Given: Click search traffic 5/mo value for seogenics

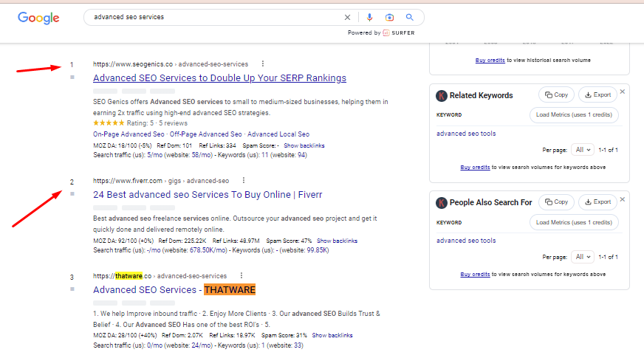Looking at the screenshot, I should click(155, 155).
